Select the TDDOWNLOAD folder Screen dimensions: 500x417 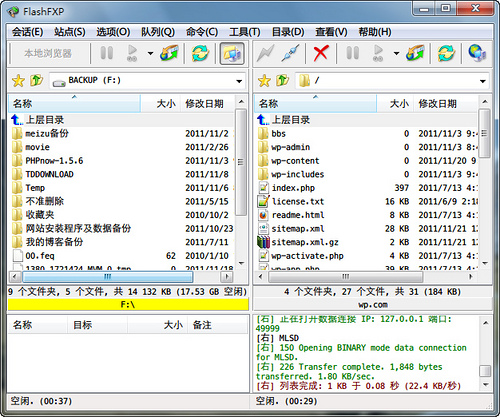pyautogui.click(x=122, y=174)
